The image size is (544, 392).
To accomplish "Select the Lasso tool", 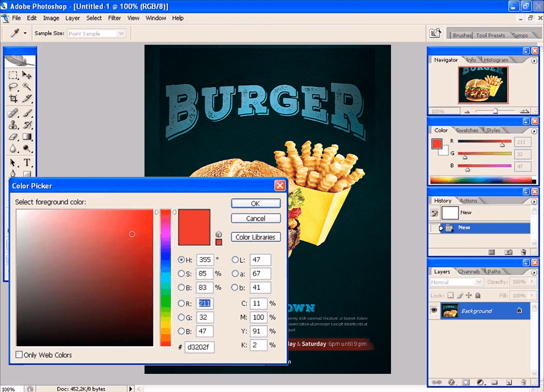I will tap(12, 87).
